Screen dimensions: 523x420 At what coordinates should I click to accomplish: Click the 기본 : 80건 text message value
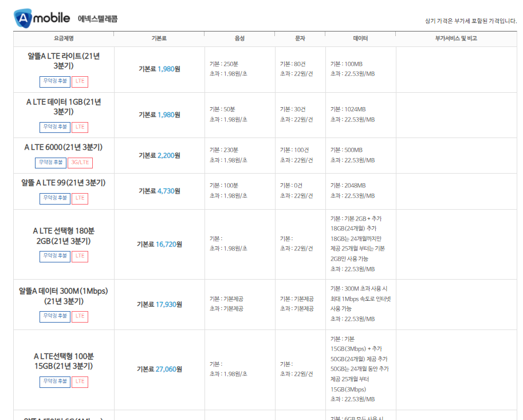coord(293,64)
